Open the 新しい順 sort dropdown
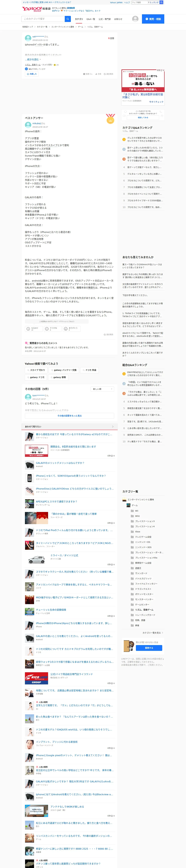Image resolution: width=186 pixels, height=868 pixels. click(x=102, y=389)
